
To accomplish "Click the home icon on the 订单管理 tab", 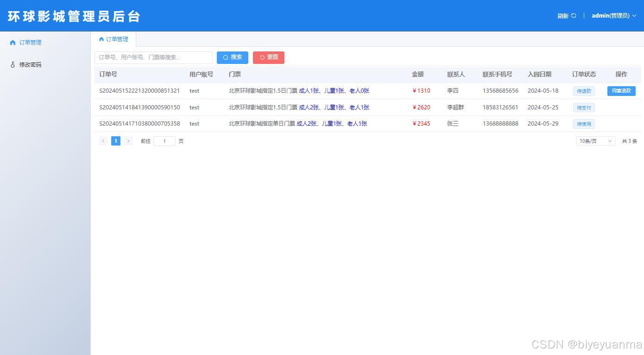I will click(101, 39).
